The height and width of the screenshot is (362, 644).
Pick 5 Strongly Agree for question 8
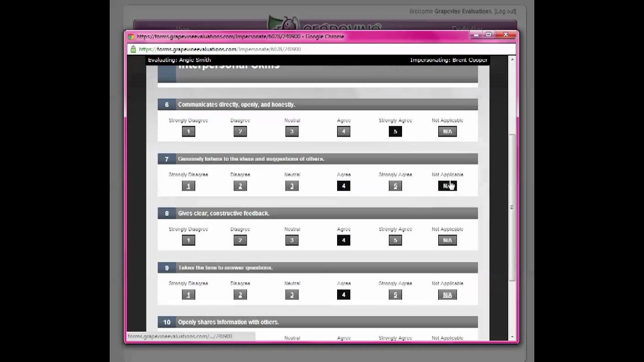(x=395, y=240)
